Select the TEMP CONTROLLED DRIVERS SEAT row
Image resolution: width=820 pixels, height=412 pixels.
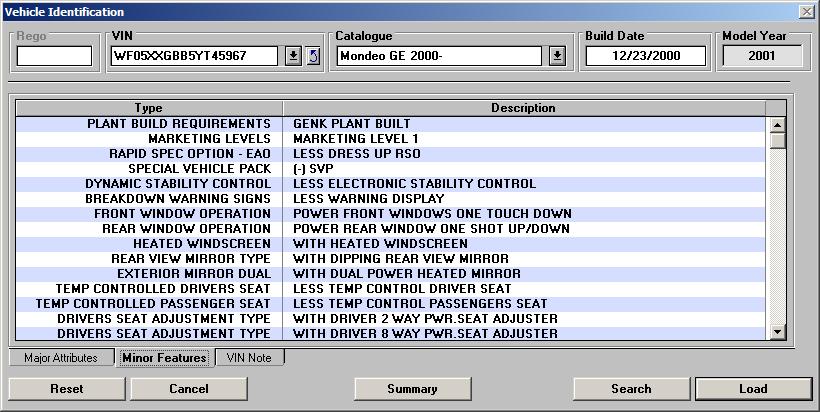390,289
